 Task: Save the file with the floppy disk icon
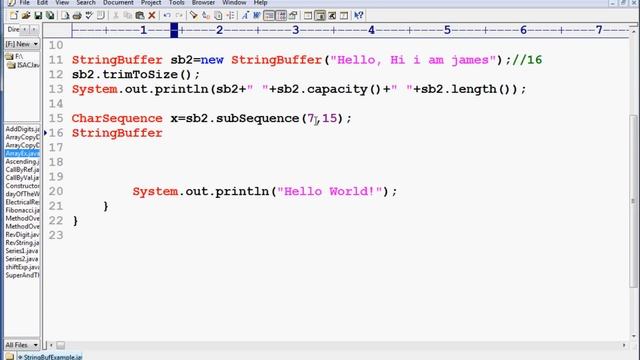pyautogui.click(x=38, y=16)
